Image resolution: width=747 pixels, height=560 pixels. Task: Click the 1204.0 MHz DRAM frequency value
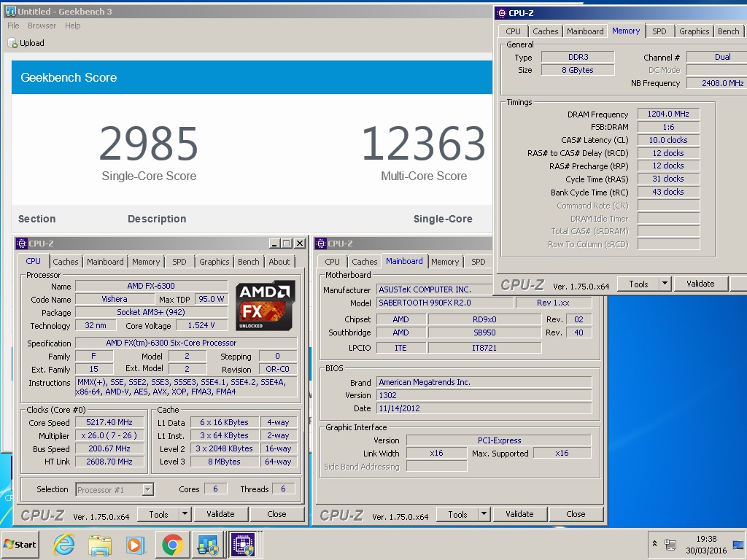668,114
